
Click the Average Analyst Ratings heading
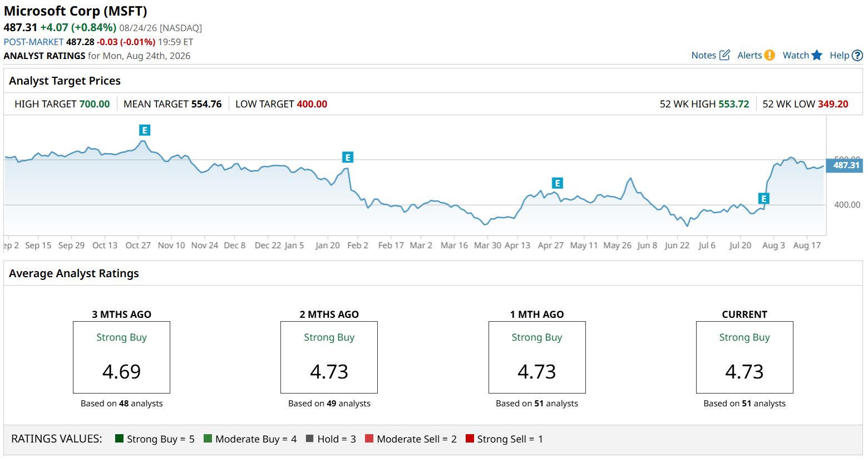pyautogui.click(x=74, y=273)
